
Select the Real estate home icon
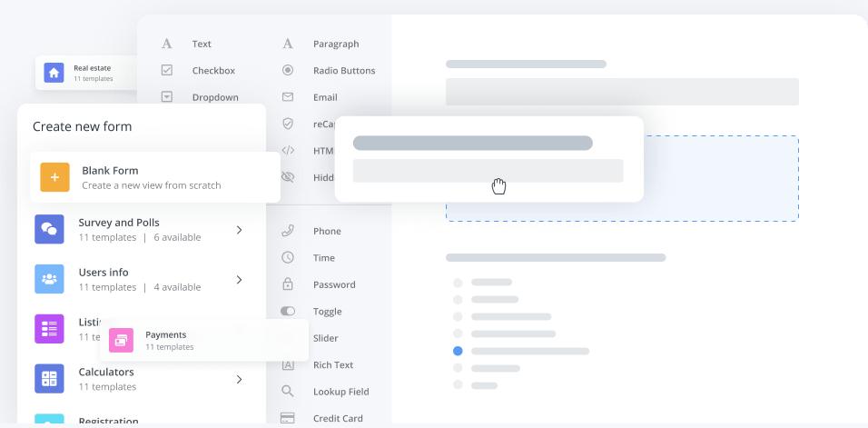pyautogui.click(x=54, y=72)
